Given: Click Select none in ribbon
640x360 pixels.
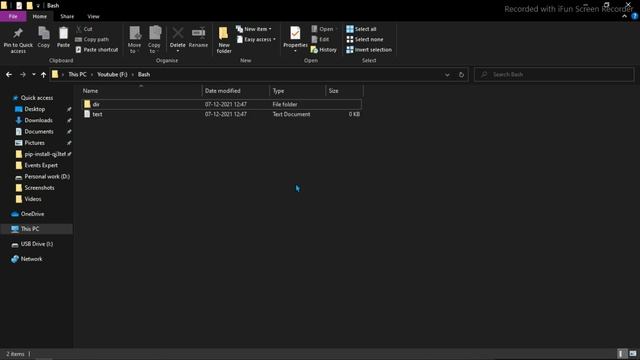Looking at the screenshot, I should 365,39.
